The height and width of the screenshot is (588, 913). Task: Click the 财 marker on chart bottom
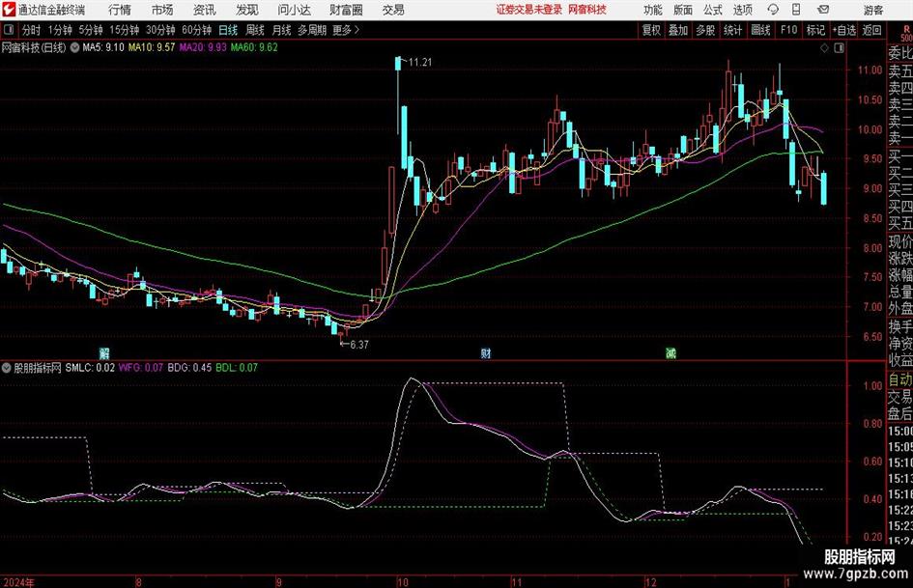click(x=486, y=352)
